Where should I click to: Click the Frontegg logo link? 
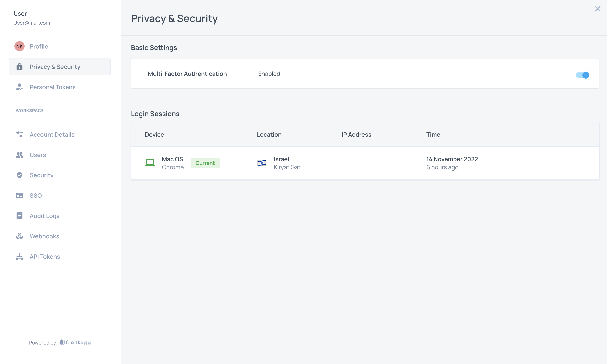point(75,342)
